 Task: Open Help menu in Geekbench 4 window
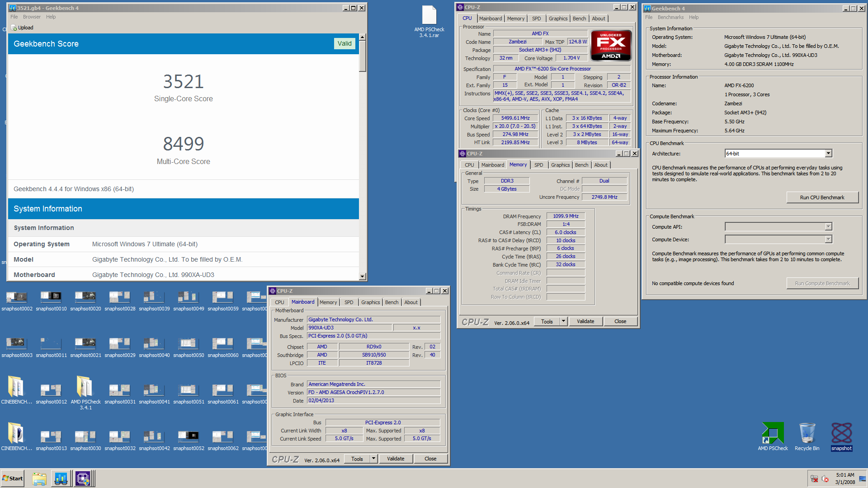click(693, 17)
